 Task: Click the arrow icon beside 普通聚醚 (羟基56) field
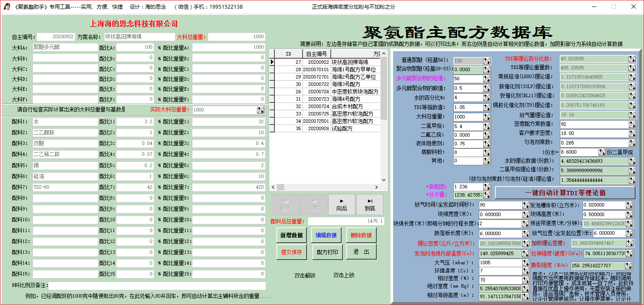click(x=487, y=61)
